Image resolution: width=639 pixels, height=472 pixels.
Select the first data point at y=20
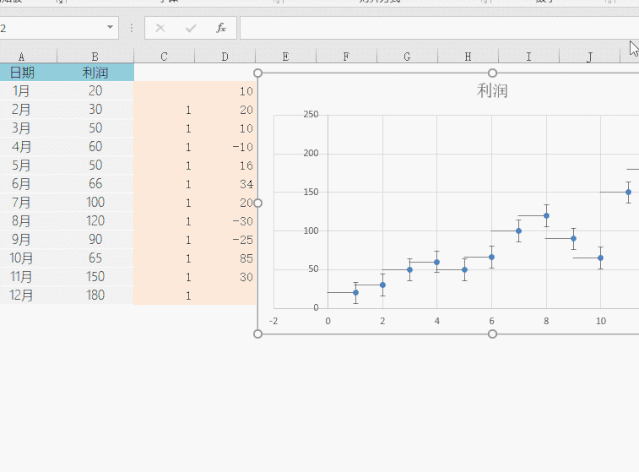pos(355,292)
